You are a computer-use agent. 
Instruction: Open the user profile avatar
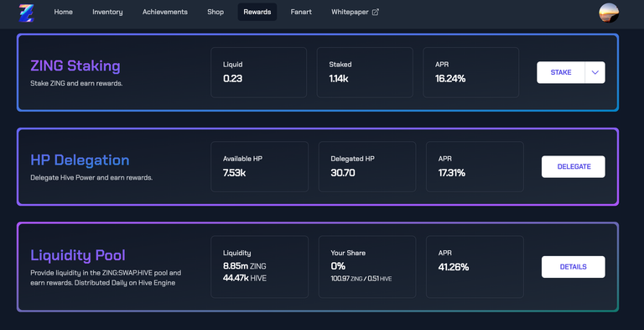click(x=609, y=13)
